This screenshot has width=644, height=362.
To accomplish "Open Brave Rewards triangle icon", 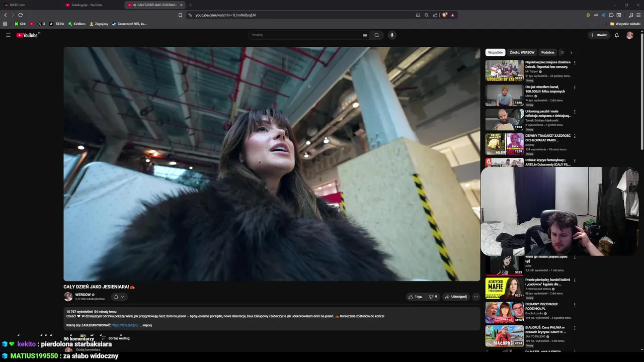I will (452, 15).
